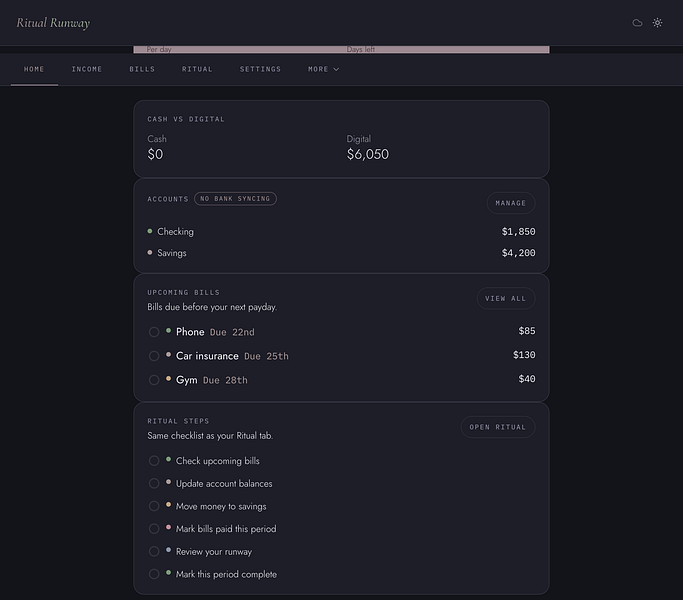Toggle the sun theme icon

(x=657, y=23)
